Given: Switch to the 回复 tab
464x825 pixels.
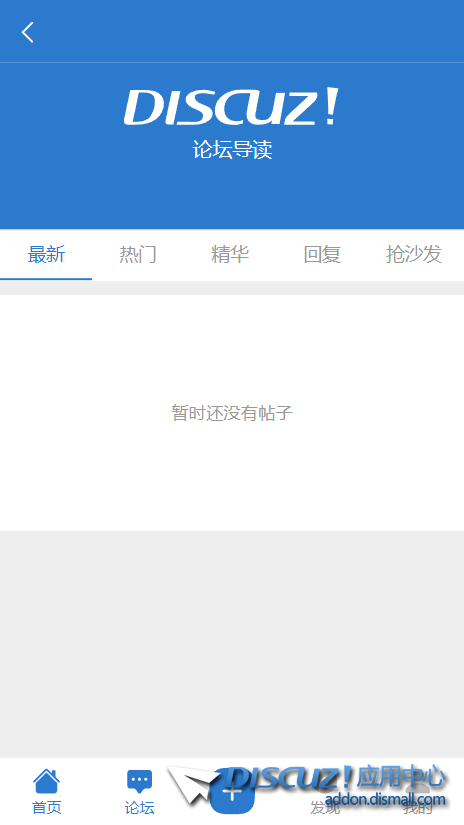Looking at the screenshot, I should pyautogui.click(x=322, y=255).
